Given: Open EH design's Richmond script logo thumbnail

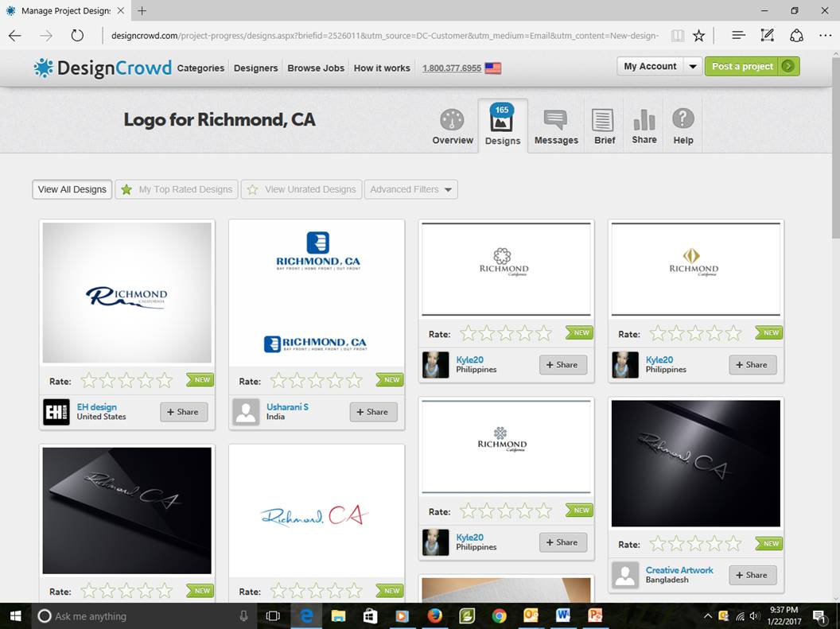Looking at the screenshot, I should pos(127,293).
